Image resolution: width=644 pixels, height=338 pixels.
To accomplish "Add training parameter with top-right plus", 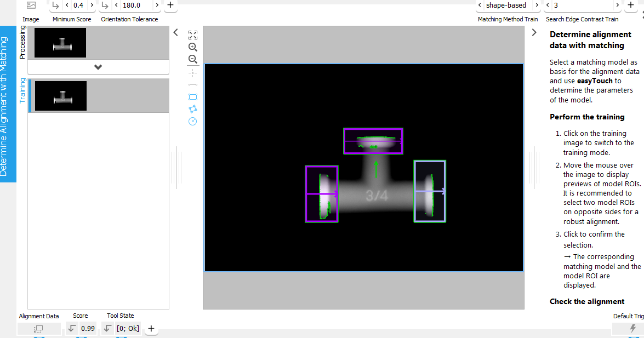I will click(631, 5).
